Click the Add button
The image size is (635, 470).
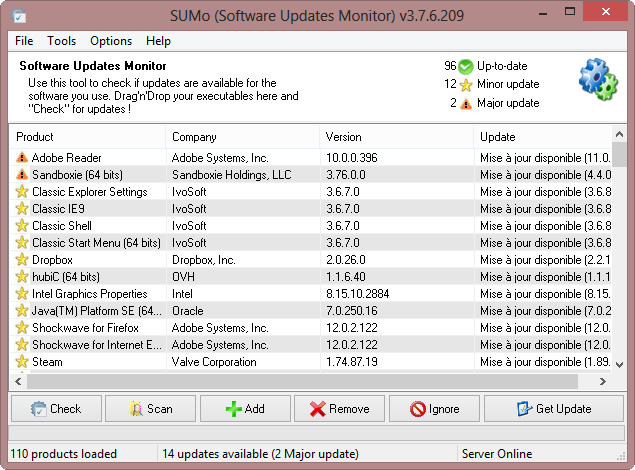(245, 409)
